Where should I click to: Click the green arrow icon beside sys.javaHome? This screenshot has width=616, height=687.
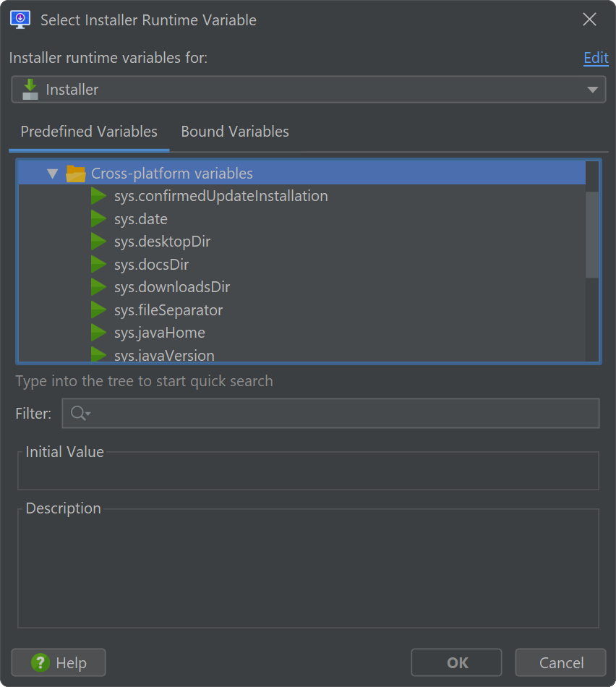pos(98,333)
